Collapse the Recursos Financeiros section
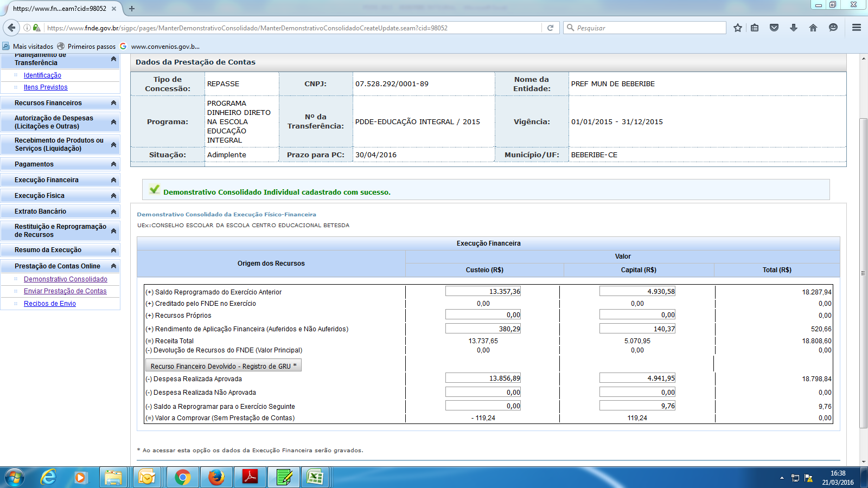Viewport: 868px width, 488px height. (x=113, y=103)
